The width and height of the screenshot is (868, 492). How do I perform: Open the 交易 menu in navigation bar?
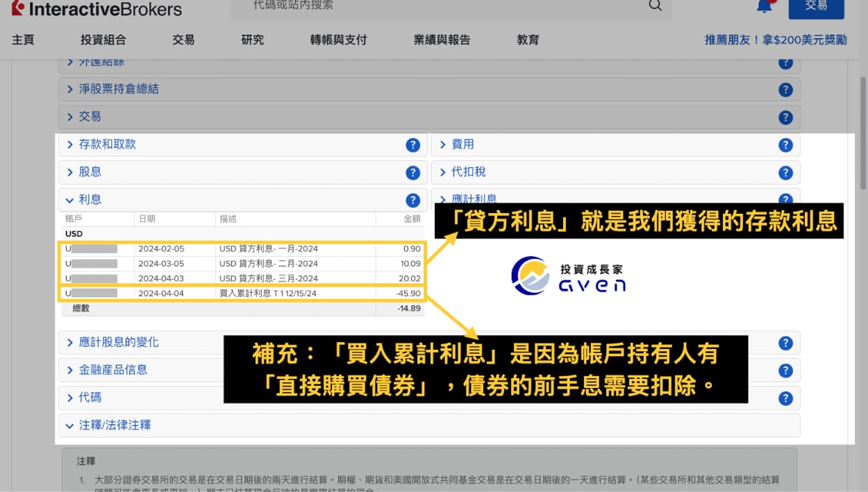[183, 40]
